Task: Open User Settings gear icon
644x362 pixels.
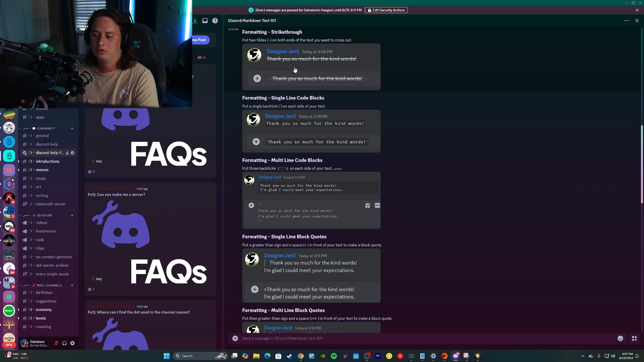Action: tap(72, 343)
